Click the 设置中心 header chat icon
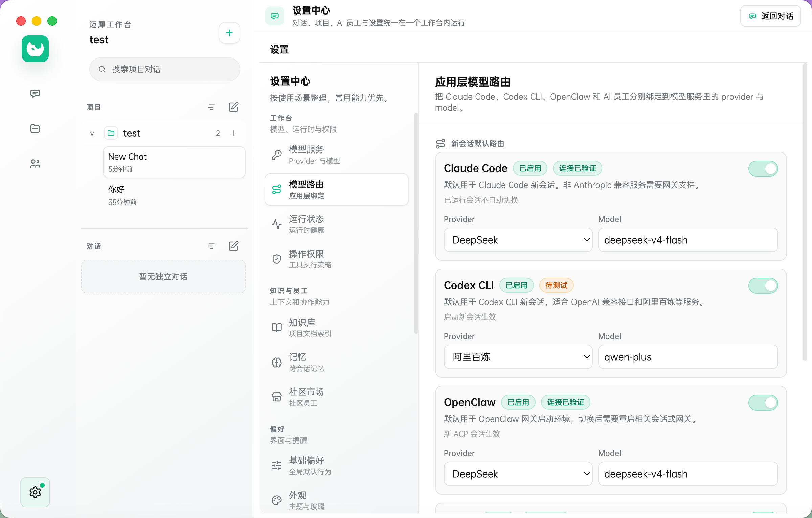Viewport: 812px width, 518px height. point(275,16)
